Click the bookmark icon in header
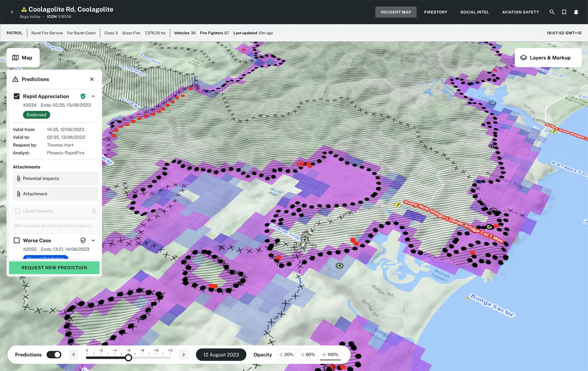The image size is (588, 371). 564,12
